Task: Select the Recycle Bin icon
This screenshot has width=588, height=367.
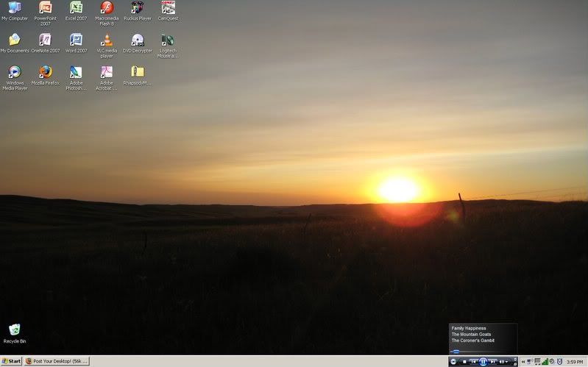Action: click(14, 334)
